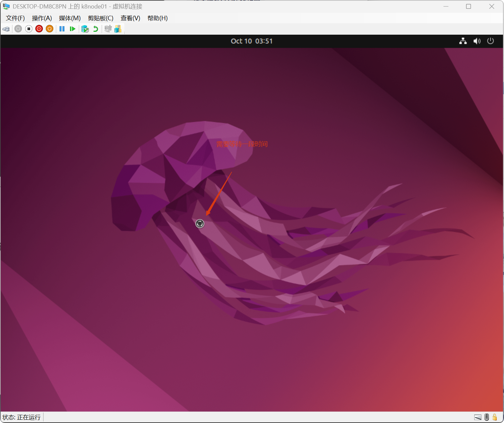Click the grey Start power toolbar icon

tap(18, 29)
